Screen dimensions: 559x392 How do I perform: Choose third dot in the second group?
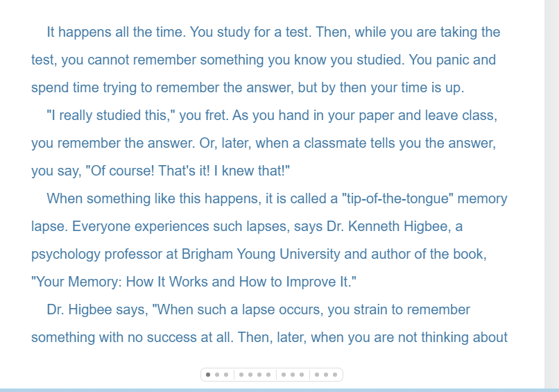click(259, 375)
